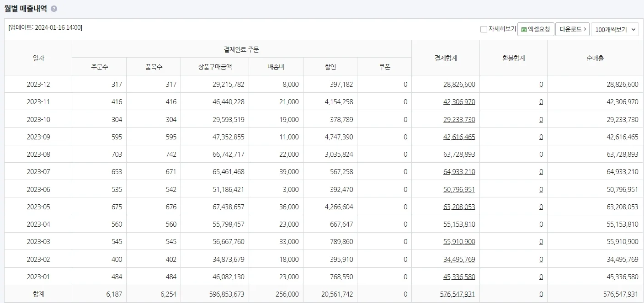Image resolution: width=644 pixels, height=303 pixels.
Task: Open the 2023-05 payment total 63,208,053 link
Action: click(x=458, y=207)
